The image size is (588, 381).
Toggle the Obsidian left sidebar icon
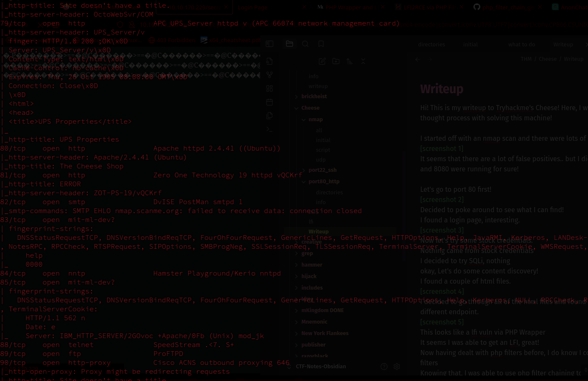(x=270, y=44)
